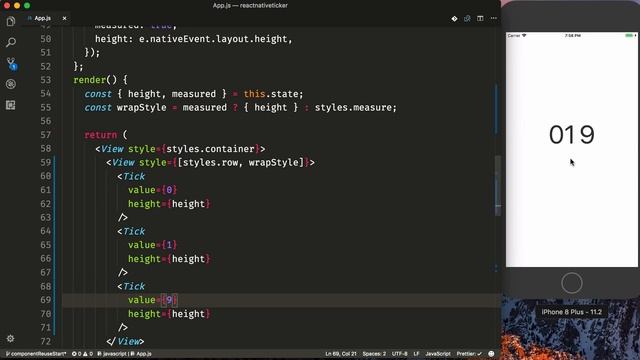This screenshot has width=640, height=360.
Task: Click line number 53 in the gutter
Action: tap(46, 80)
